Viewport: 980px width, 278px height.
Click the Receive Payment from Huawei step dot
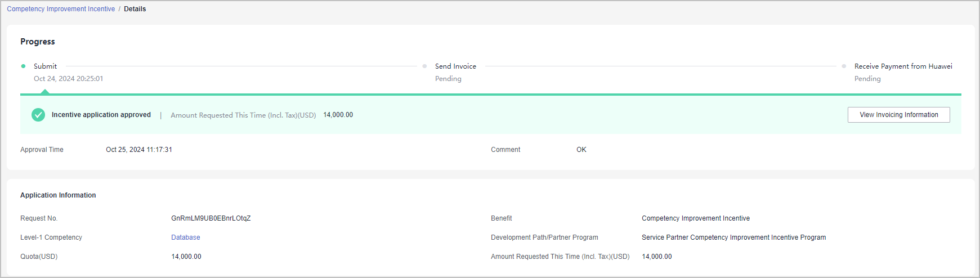[844, 66]
